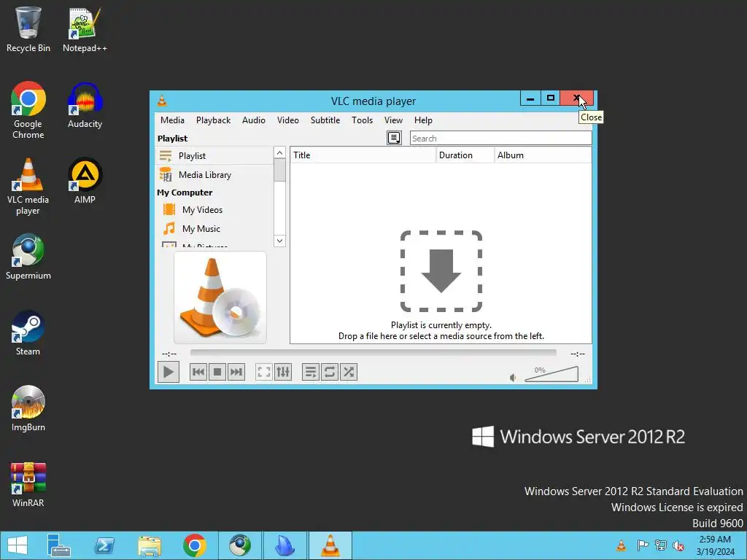747x560 pixels.
Task: Open extended settings equalizer button
Action: tap(283, 372)
